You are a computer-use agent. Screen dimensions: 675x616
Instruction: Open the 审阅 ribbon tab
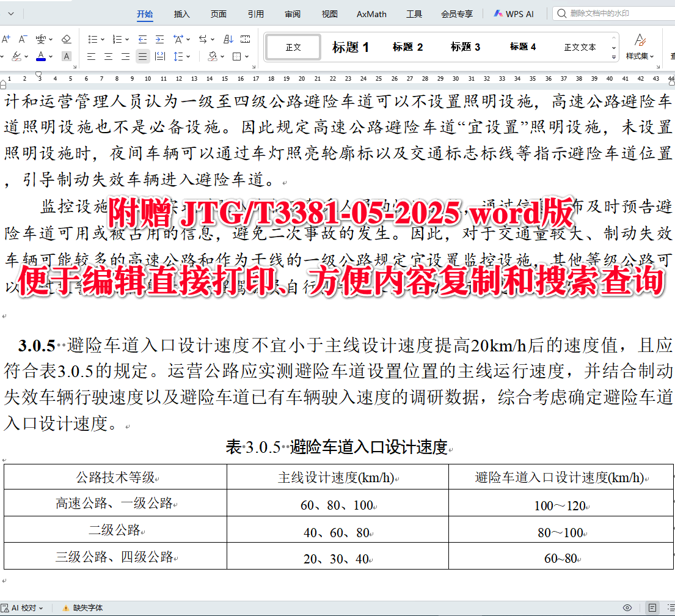pyautogui.click(x=292, y=13)
